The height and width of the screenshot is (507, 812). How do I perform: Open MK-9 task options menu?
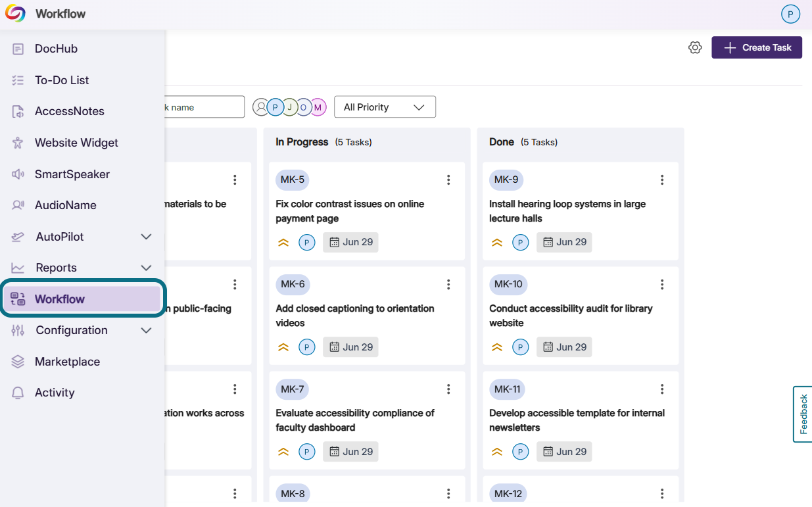click(662, 180)
